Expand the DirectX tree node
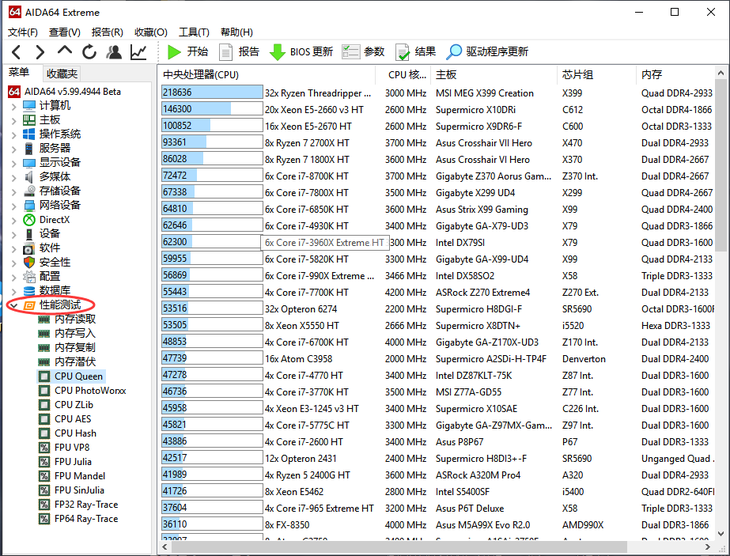Screen dimensions: 730x556 14,221
